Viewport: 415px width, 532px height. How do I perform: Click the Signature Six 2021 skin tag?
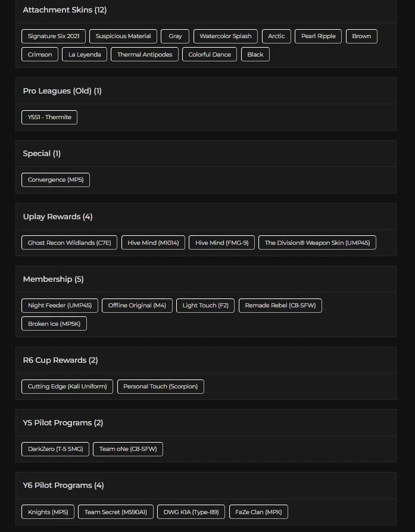54,36
